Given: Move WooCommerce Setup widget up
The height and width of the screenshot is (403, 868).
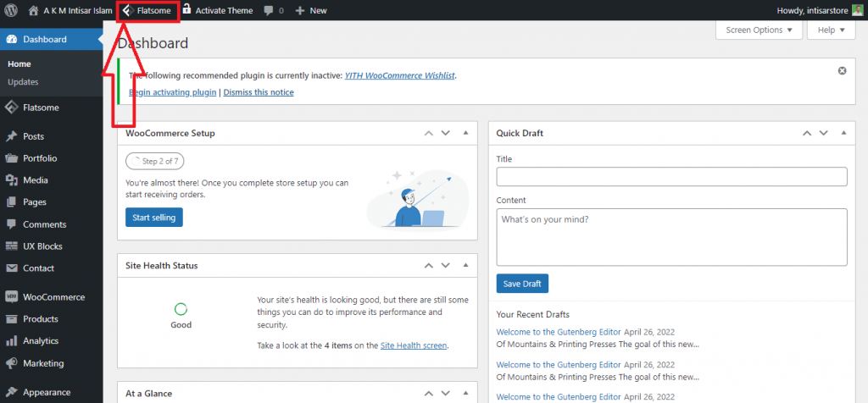Looking at the screenshot, I should tap(428, 133).
